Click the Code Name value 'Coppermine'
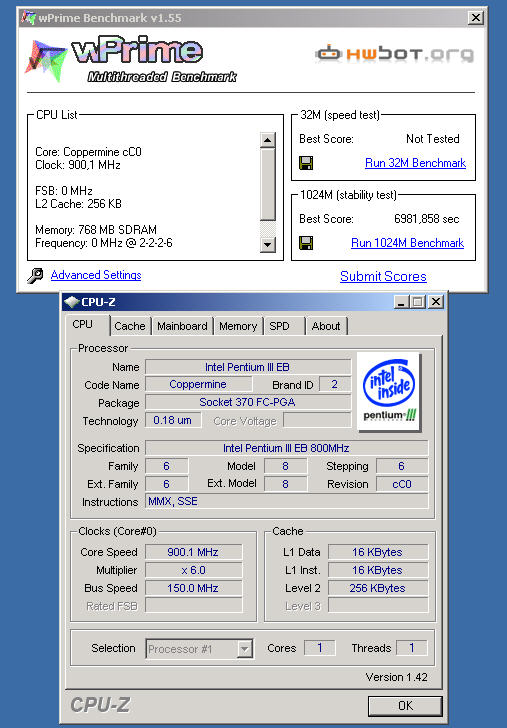Image resolution: width=507 pixels, height=728 pixels. click(x=198, y=384)
